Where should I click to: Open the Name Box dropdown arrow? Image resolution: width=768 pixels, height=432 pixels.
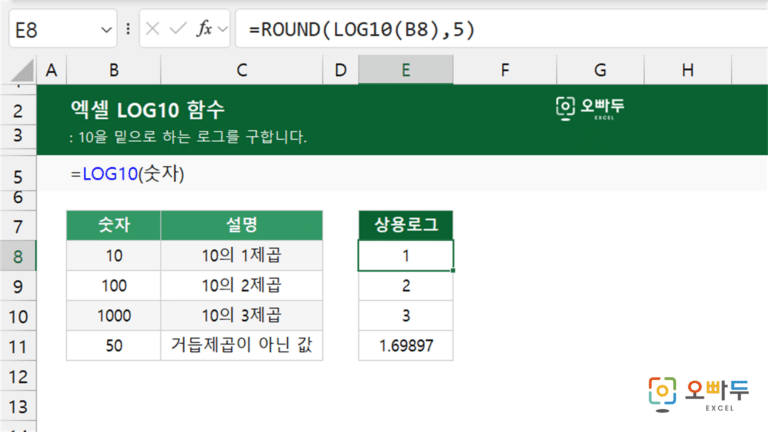pos(106,30)
